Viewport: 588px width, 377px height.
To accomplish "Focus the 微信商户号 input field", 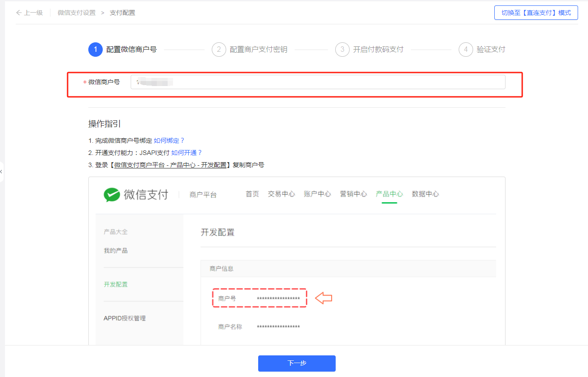I will (x=318, y=82).
